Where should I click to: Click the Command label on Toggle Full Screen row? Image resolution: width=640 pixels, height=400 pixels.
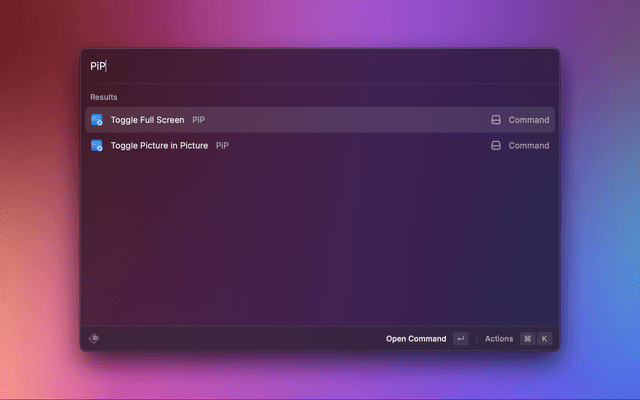pos(529,120)
